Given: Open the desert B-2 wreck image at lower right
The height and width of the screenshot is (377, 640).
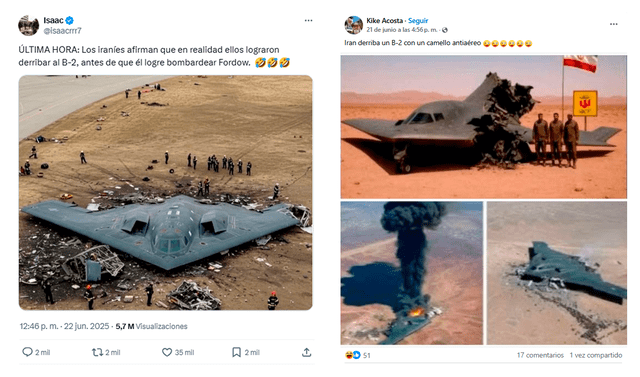Looking at the screenshot, I should pyautogui.click(x=557, y=273).
